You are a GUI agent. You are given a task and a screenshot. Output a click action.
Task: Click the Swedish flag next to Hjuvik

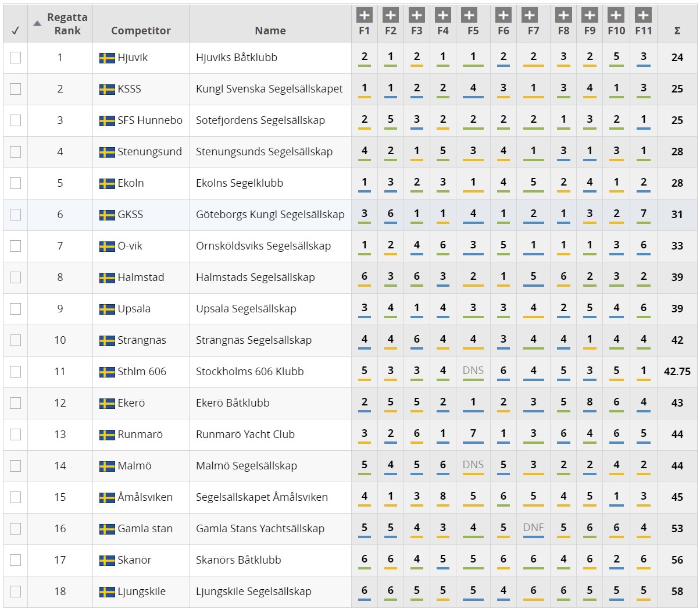(107, 58)
